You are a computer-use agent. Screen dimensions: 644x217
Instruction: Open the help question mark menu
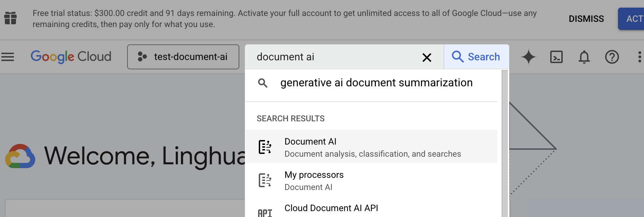pos(612,57)
